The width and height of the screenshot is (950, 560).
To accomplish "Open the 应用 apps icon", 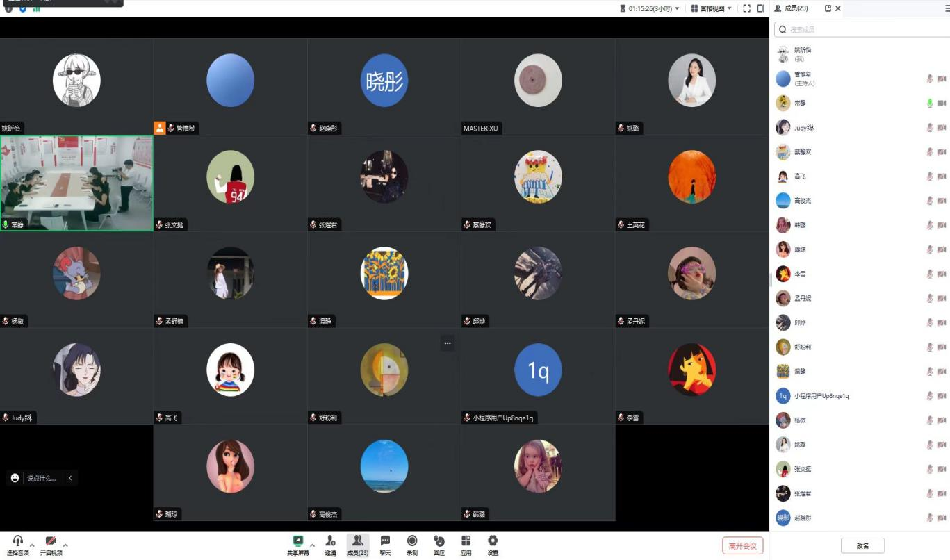I will tap(466, 541).
